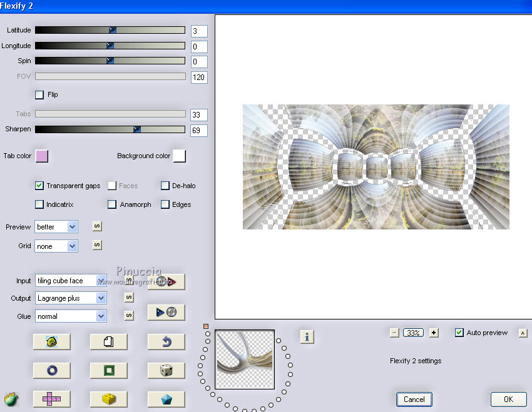The image size is (532, 412).
Task: Click the OK button
Action: 508,399
